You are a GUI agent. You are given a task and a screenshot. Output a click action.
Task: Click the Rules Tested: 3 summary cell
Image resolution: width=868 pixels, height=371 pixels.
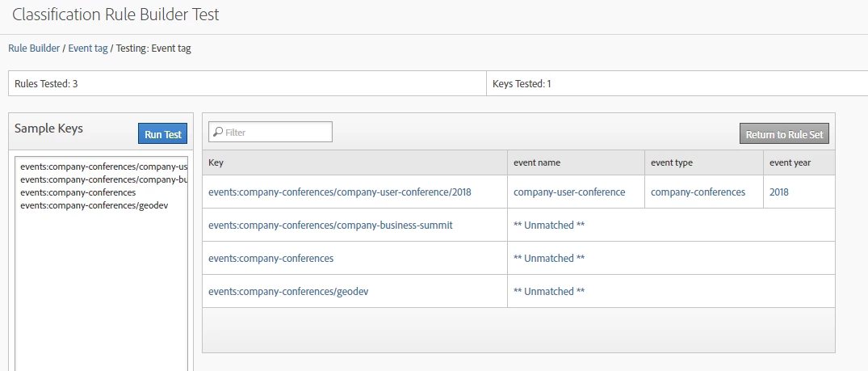click(x=46, y=83)
